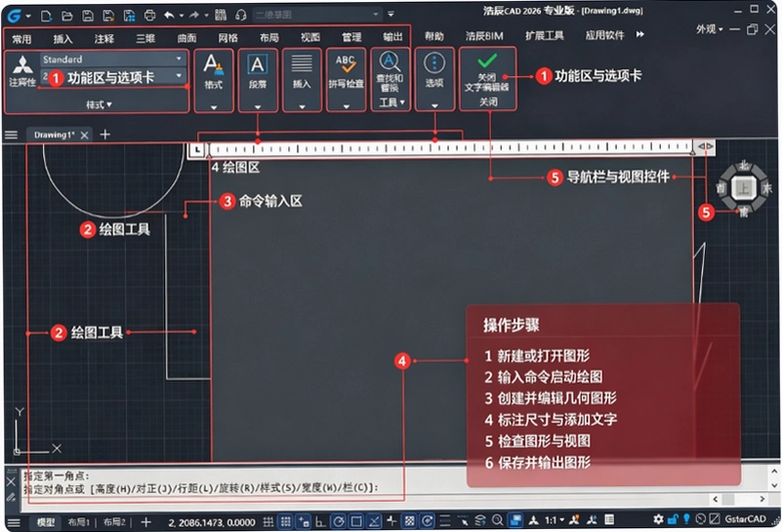
Task: Select the 浩辰BIM ribbon tab
Action: pyautogui.click(x=484, y=36)
